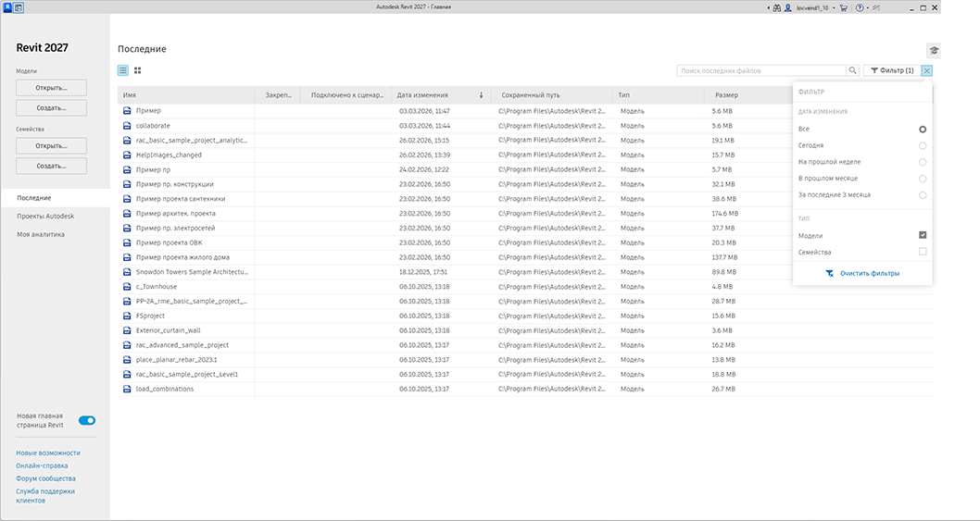The image size is (980, 521).
Task: Click the Открыть... button under Семейства
Action: [51, 145]
